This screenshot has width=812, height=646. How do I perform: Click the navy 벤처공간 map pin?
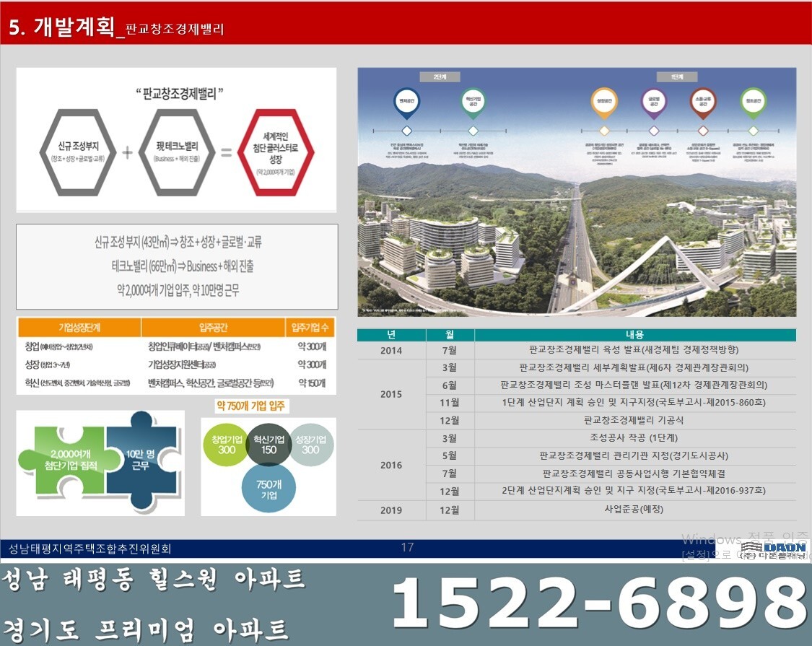click(x=406, y=102)
